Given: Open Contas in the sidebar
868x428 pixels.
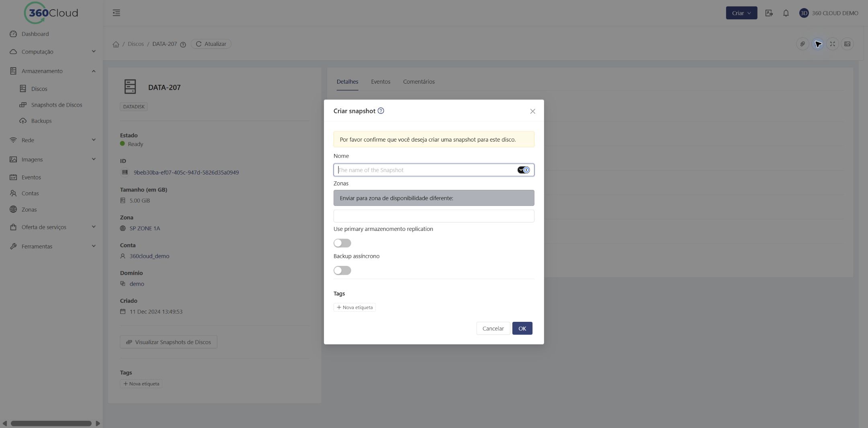Looking at the screenshot, I should pos(30,193).
